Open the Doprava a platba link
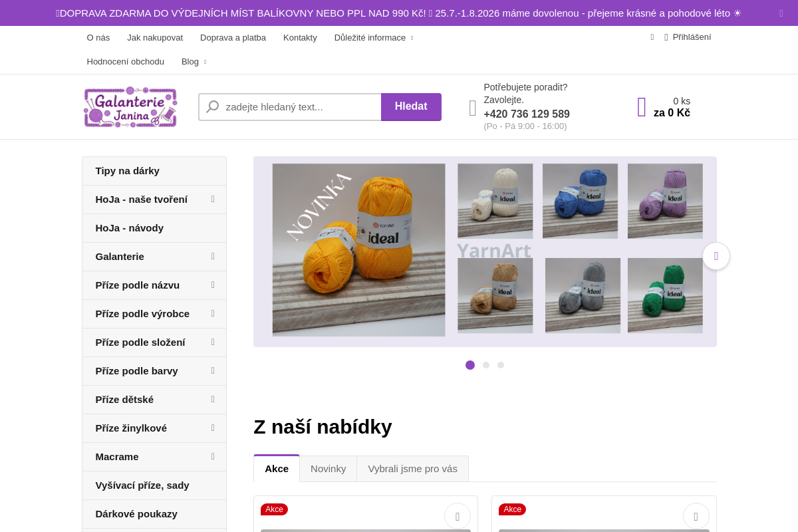This screenshot has height=532, width=798. pos(233,37)
